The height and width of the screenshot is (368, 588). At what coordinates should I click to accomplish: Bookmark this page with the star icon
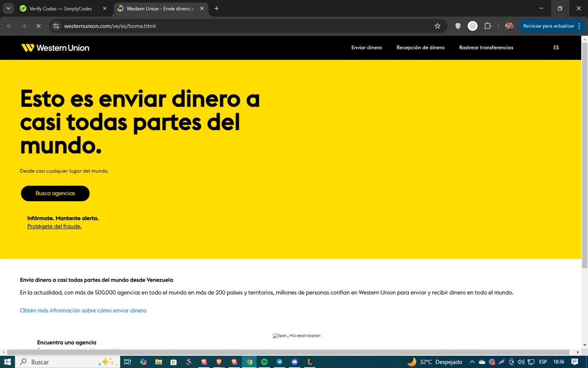[437, 26]
